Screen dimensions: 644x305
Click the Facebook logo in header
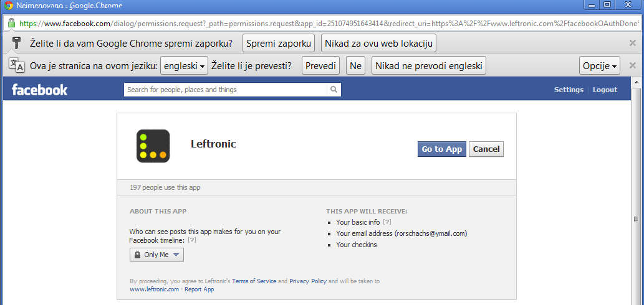coord(39,90)
